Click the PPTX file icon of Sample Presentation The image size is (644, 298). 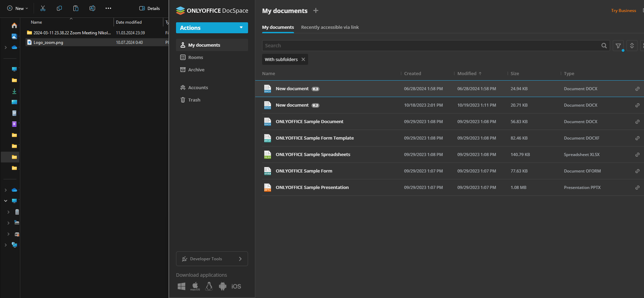268,188
